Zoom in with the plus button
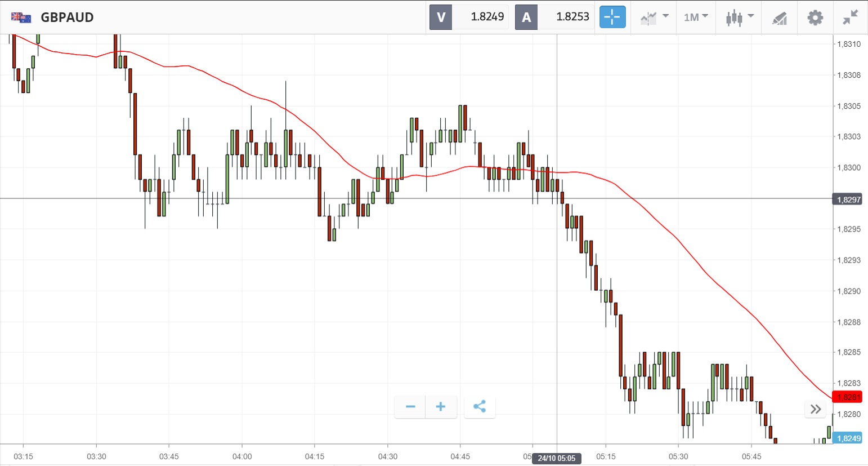The image size is (868, 466). coord(441,407)
